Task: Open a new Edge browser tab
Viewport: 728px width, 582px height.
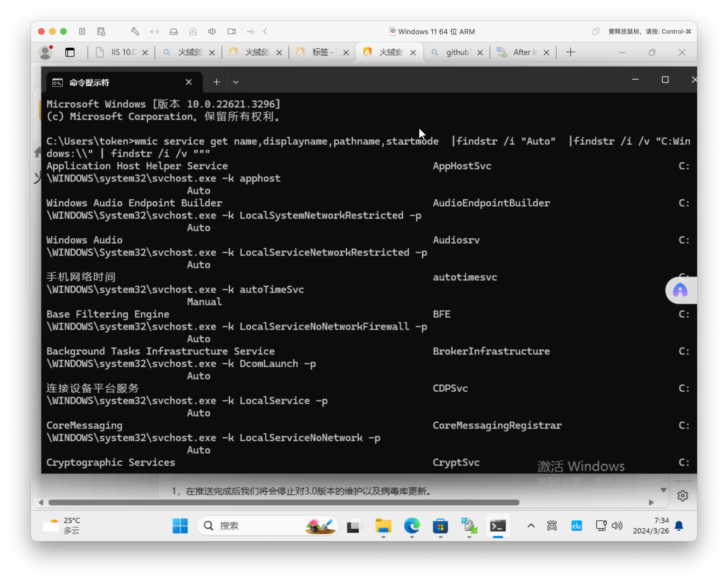Action: [570, 52]
